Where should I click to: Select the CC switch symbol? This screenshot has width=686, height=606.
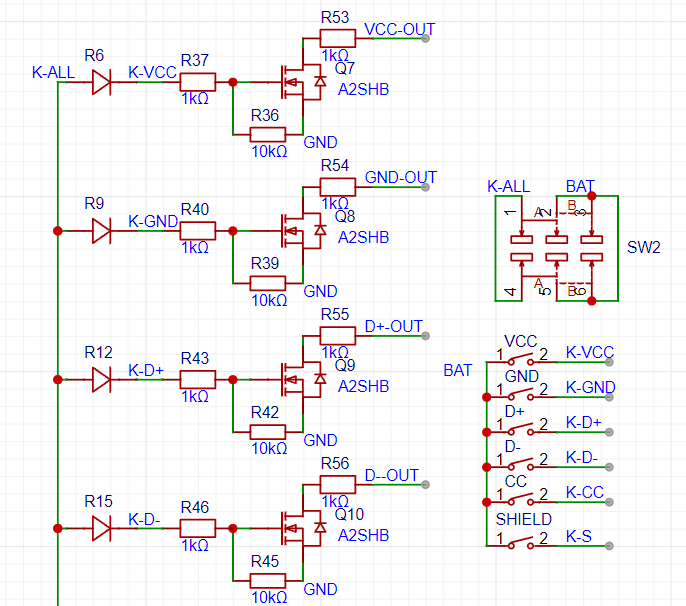coord(522,501)
